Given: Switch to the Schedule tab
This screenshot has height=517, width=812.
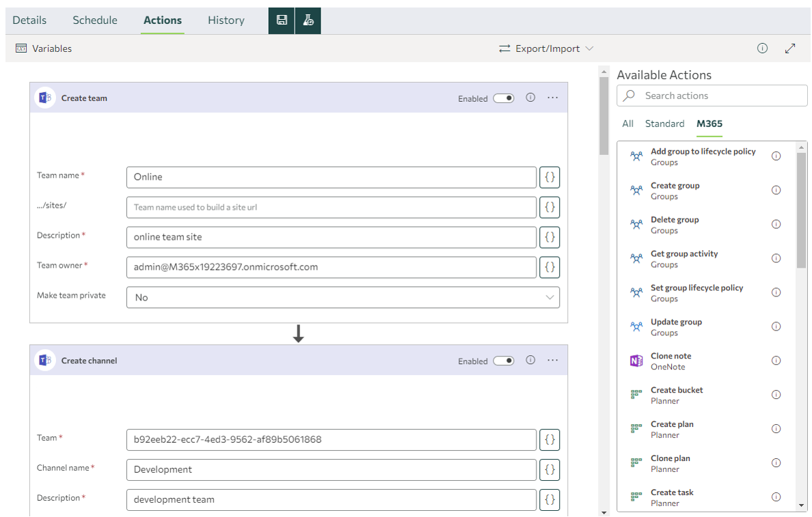Looking at the screenshot, I should pyautogui.click(x=95, y=20).
